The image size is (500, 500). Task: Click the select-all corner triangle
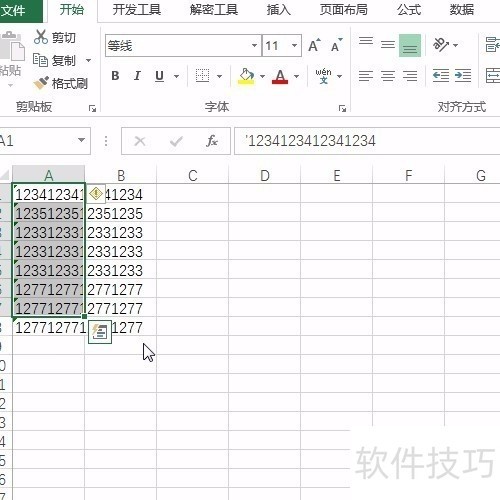[5, 175]
